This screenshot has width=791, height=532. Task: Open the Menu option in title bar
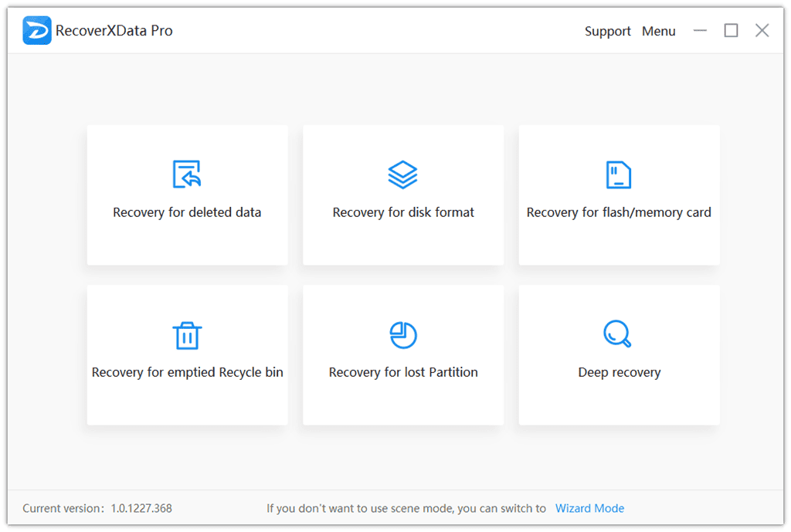pyautogui.click(x=658, y=32)
